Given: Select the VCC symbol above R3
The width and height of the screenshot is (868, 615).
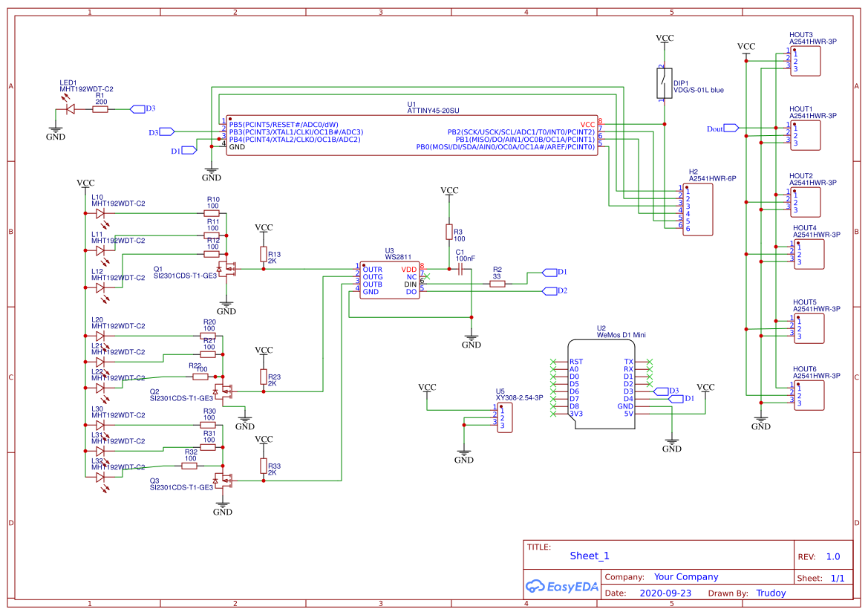Looking at the screenshot, I should [x=450, y=192].
